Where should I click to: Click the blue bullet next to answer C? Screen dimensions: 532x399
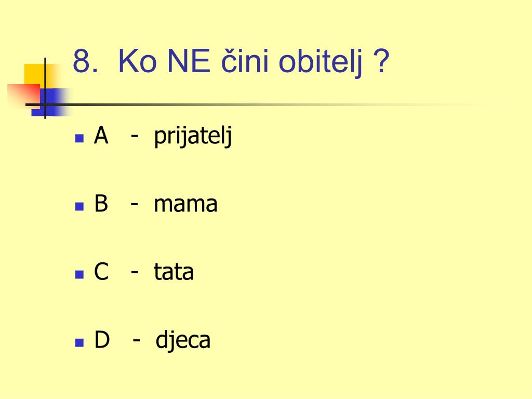(x=79, y=274)
